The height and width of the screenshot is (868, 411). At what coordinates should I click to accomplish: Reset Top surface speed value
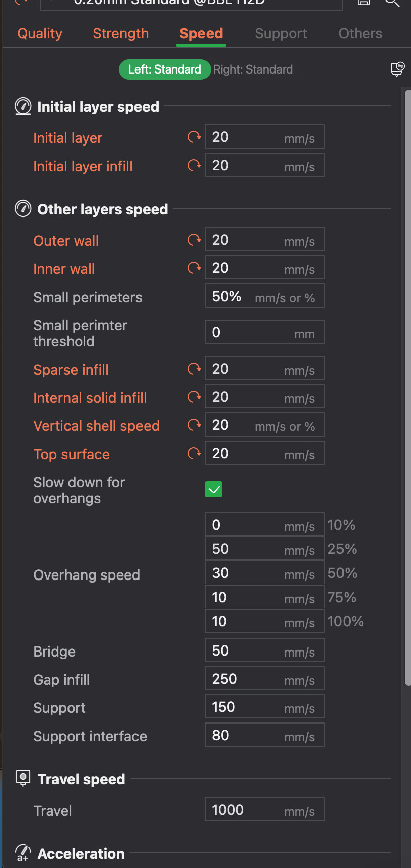click(194, 453)
